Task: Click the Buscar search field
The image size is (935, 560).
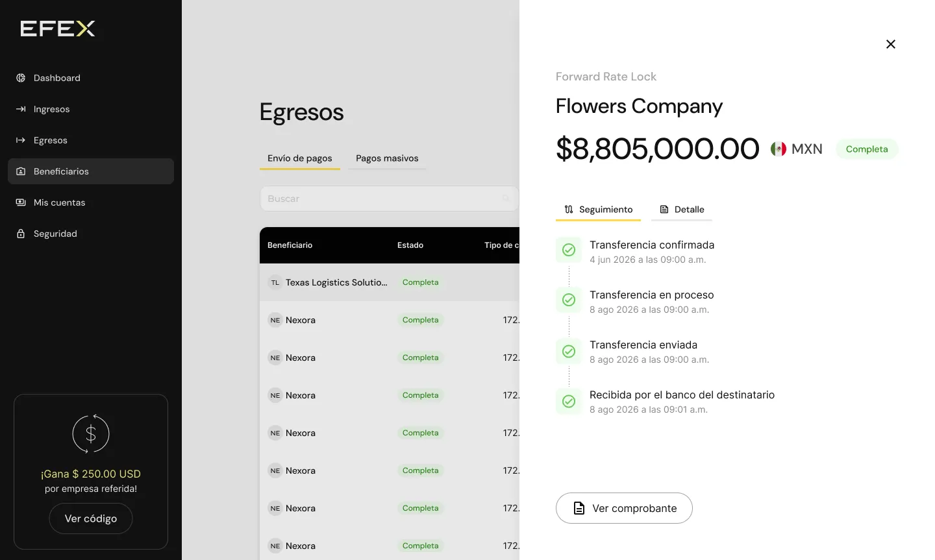Action: click(x=390, y=199)
